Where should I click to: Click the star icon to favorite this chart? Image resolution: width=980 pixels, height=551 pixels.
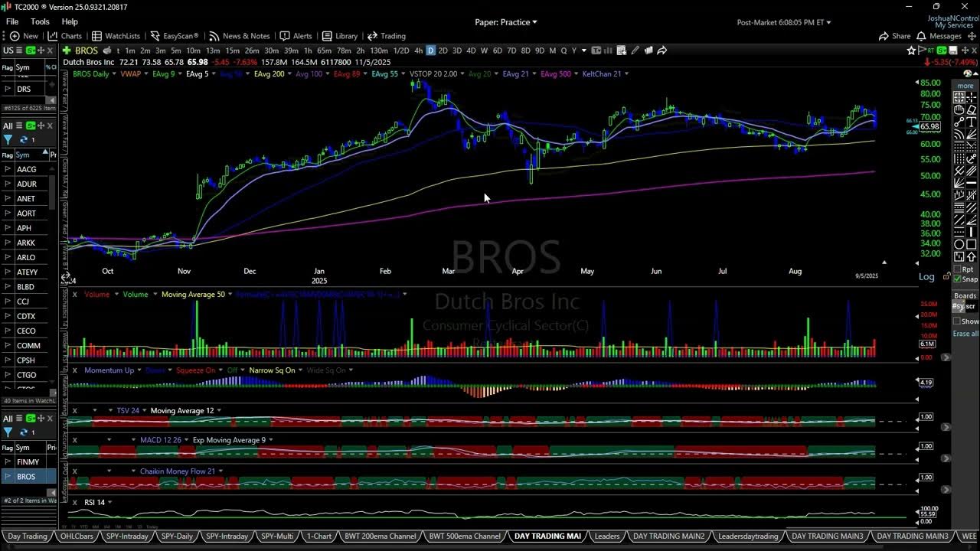[912, 51]
